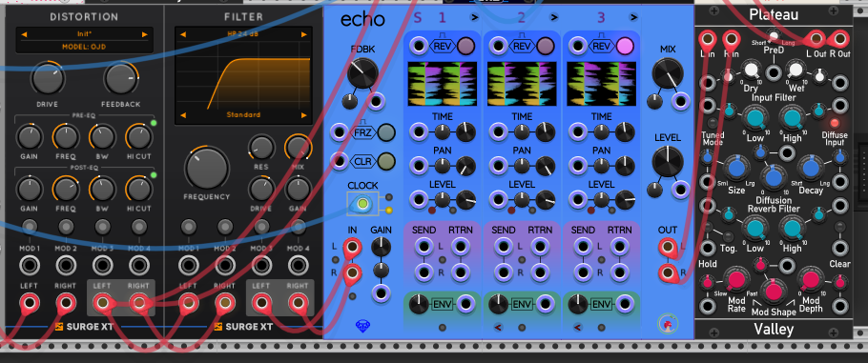Click the blue diamond logo on echo

click(362, 326)
